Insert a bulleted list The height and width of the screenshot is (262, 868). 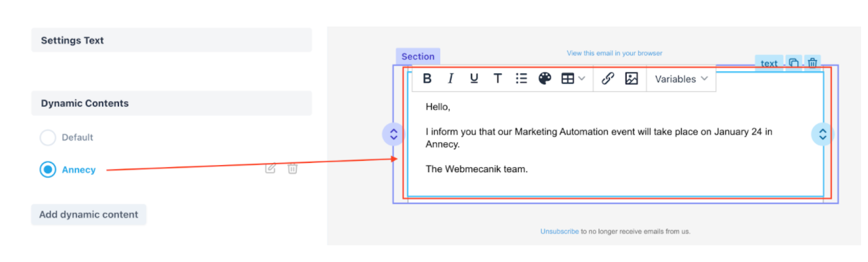[x=521, y=79]
